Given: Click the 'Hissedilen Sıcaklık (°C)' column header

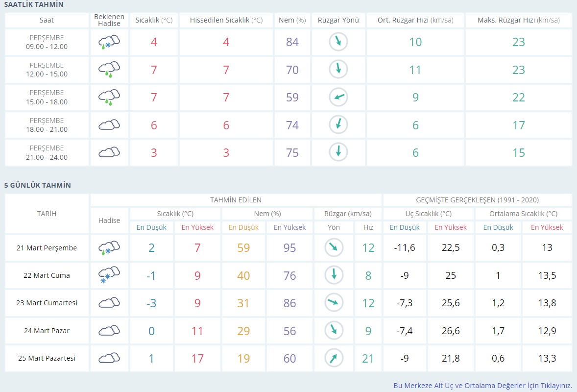Looking at the screenshot, I should pyautogui.click(x=226, y=20).
